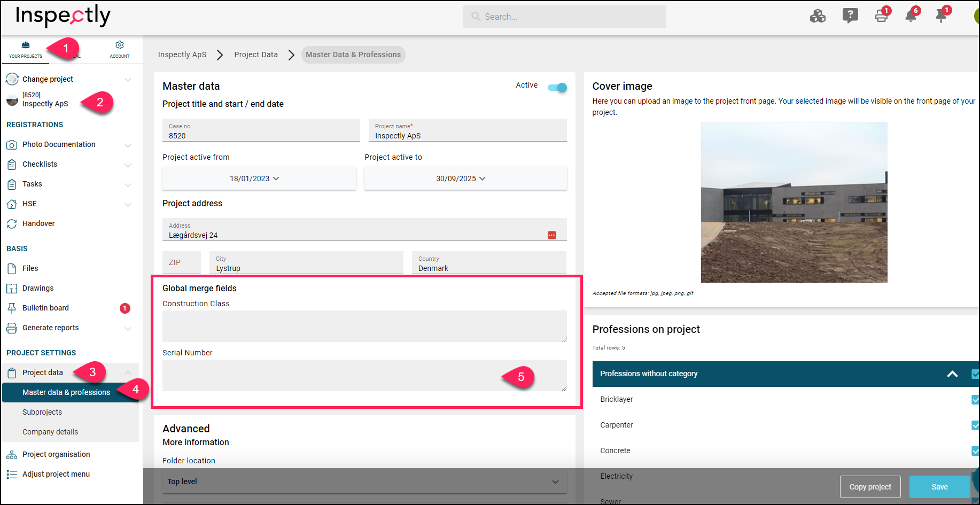Focus the Search input field
This screenshot has height=505, width=980.
tap(564, 17)
